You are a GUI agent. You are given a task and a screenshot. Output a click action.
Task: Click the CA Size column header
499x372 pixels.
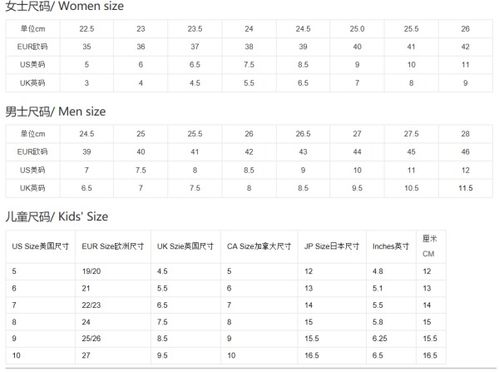tap(259, 247)
